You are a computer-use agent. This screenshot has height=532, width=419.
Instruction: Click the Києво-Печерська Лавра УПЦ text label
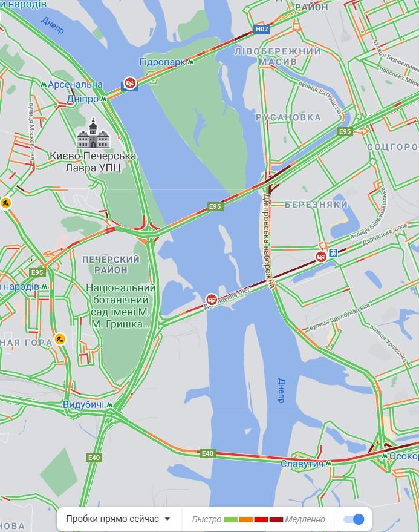coord(93,162)
